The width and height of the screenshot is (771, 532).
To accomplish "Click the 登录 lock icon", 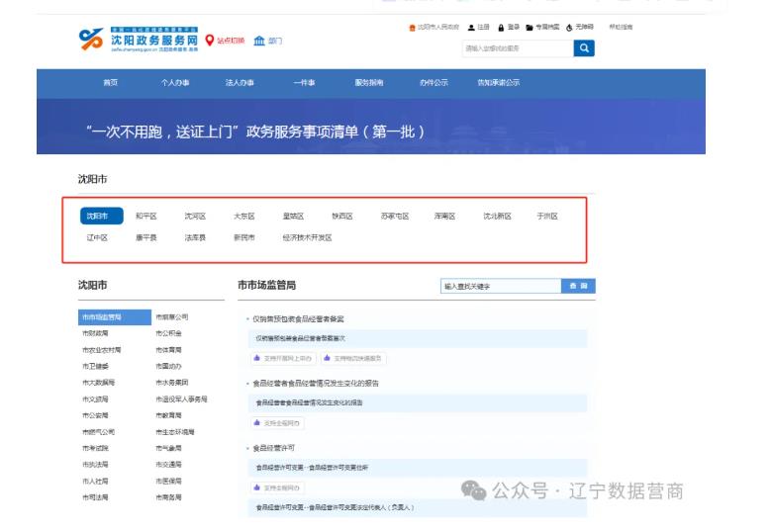I will [503, 27].
